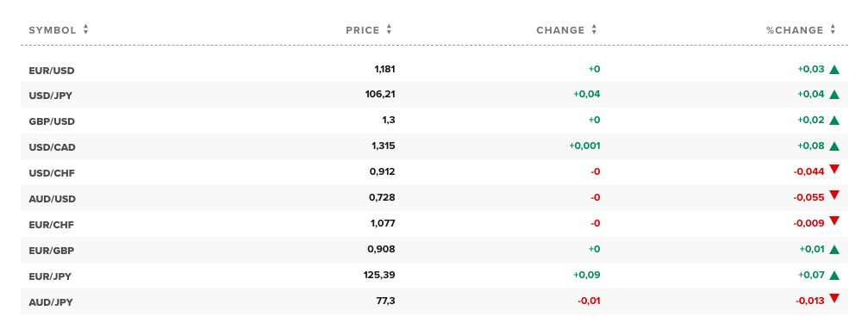Open the EUR/USD symbol link
Viewport: 868px width, 329px height.
click(x=52, y=71)
